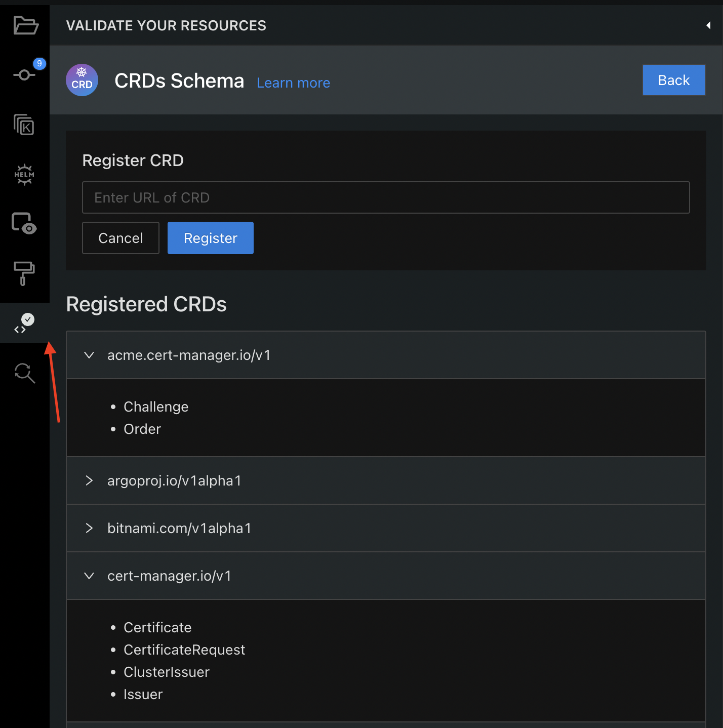Click the VALIDATE YOUR RESOURCES title
723x728 pixels.
pos(166,25)
